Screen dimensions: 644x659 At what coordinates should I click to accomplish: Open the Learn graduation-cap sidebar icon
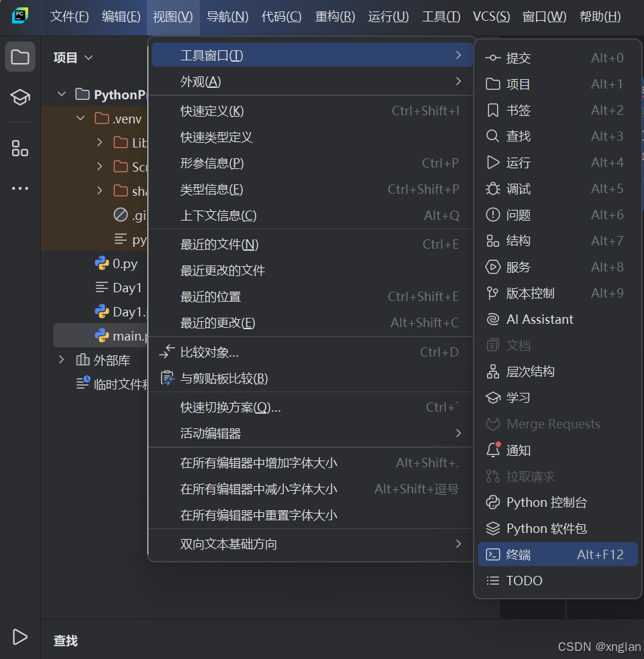click(x=19, y=97)
